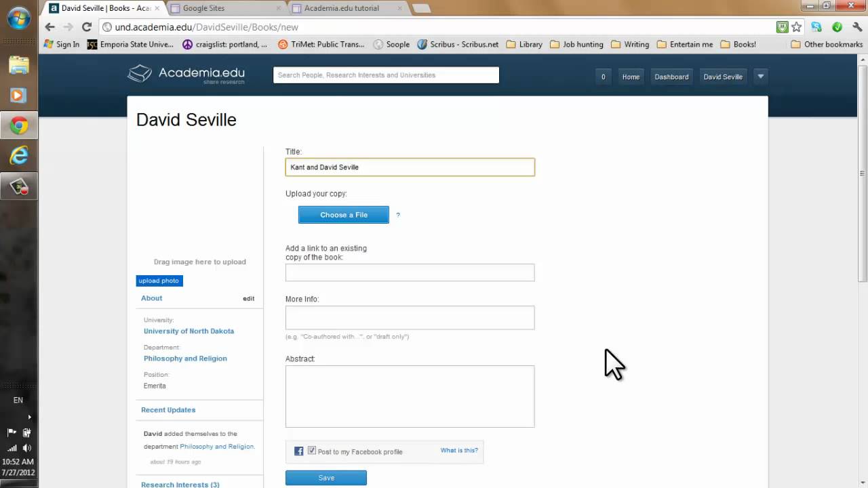Click the upload photo button
Image resolution: width=868 pixels, height=488 pixels.
click(x=159, y=281)
